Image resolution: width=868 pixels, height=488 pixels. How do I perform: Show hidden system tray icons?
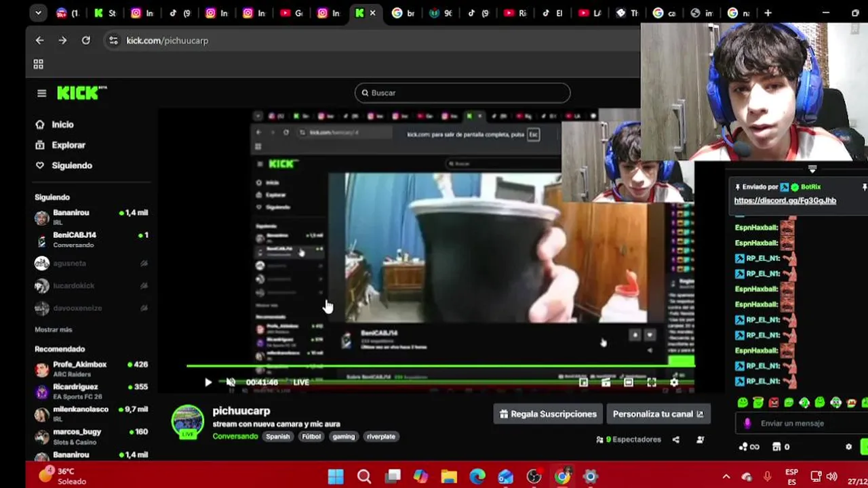pos(726,476)
